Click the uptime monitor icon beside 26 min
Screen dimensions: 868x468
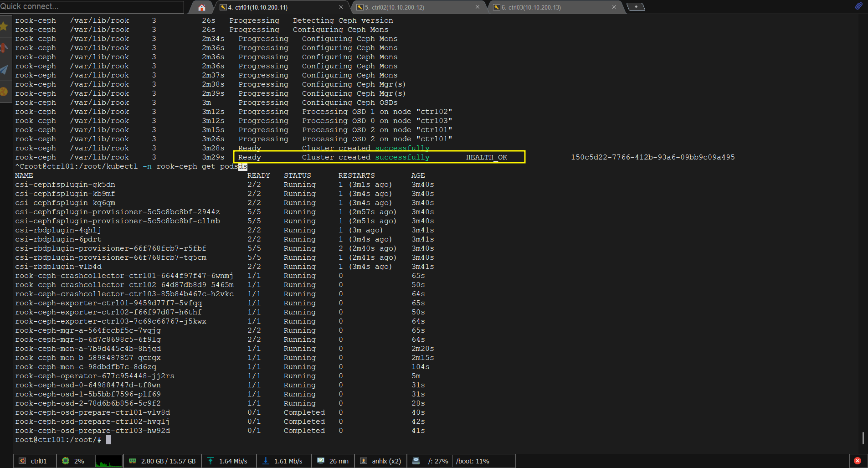pyautogui.click(x=321, y=461)
